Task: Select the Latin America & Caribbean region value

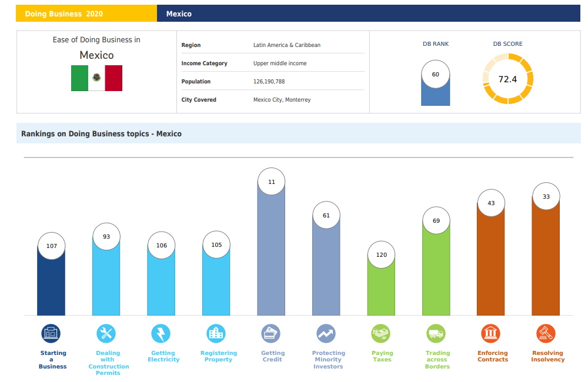Action: tap(287, 45)
